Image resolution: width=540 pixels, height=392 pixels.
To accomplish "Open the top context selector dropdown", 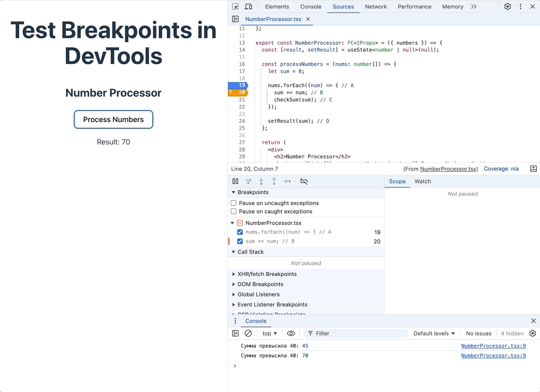I will pos(270,333).
